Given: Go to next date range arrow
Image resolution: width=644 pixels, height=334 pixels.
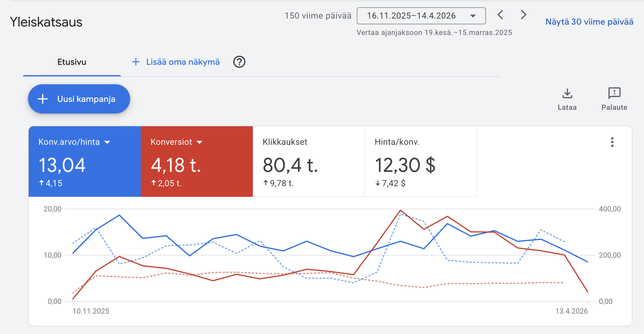Looking at the screenshot, I should coord(523,15).
